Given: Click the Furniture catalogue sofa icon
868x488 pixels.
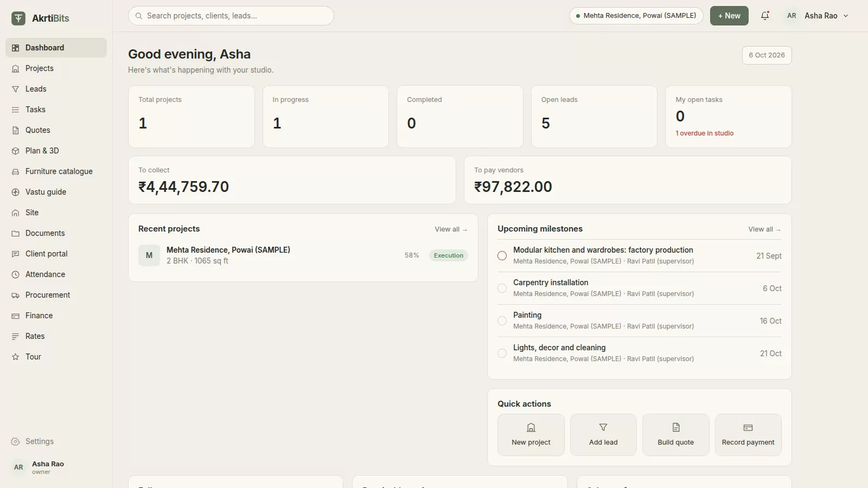Looking at the screenshot, I should [x=16, y=171].
